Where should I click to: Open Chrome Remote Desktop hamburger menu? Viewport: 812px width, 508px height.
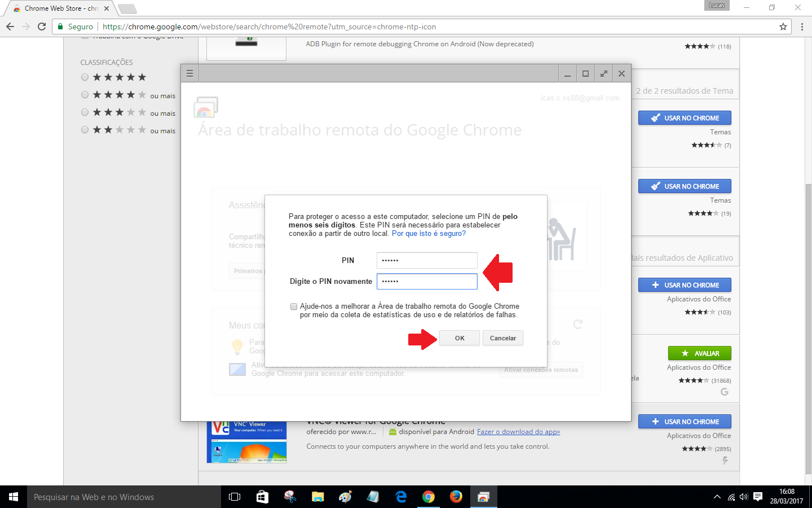coord(190,73)
